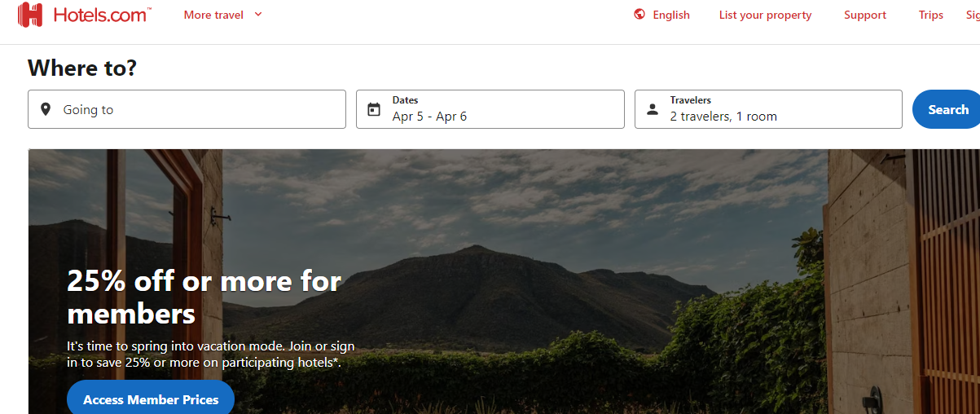Click the person icon in the Travelers field
This screenshot has height=414, width=980.
click(x=653, y=109)
